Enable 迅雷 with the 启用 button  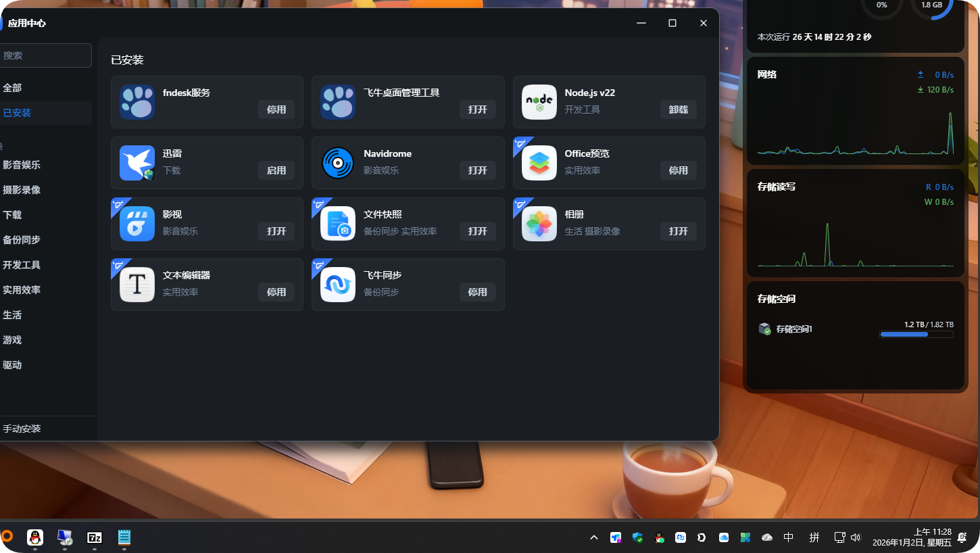coord(276,170)
